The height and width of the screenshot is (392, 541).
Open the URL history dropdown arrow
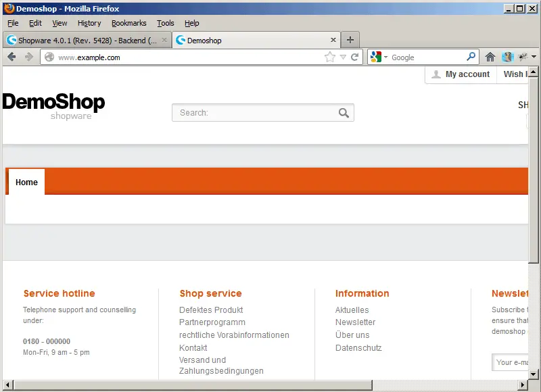343,57
